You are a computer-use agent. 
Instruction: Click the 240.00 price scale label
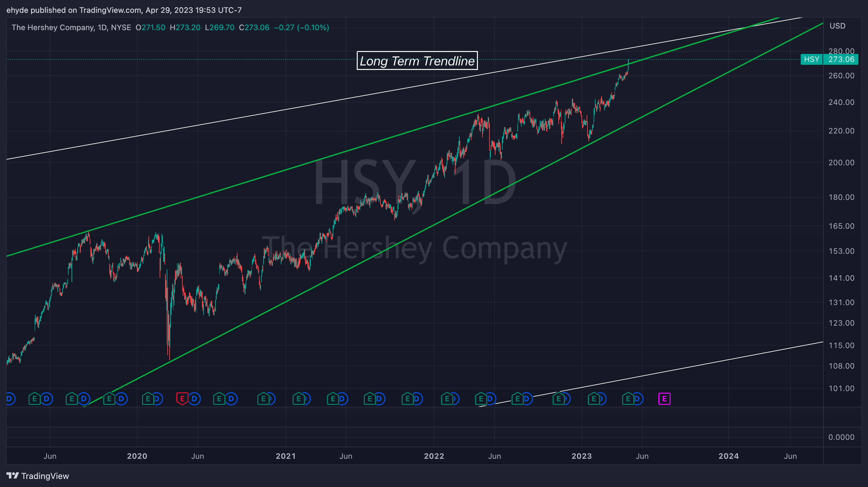[x=841, y=102]
